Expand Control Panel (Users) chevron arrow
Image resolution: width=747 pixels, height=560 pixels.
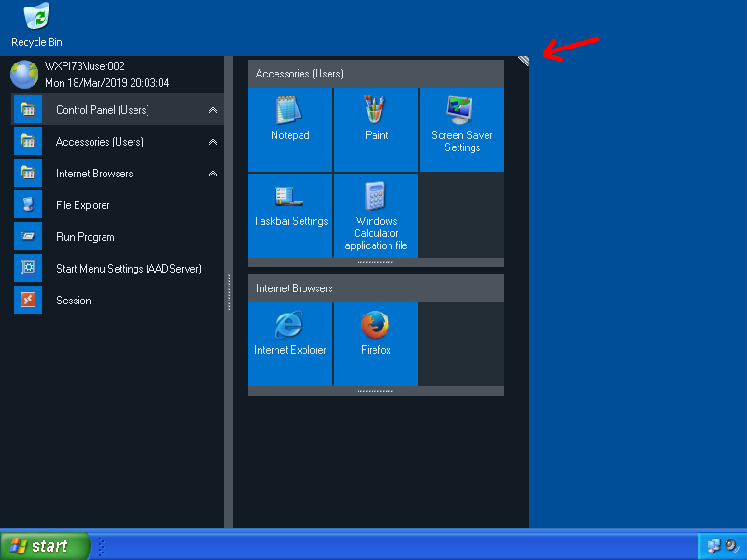213,110
